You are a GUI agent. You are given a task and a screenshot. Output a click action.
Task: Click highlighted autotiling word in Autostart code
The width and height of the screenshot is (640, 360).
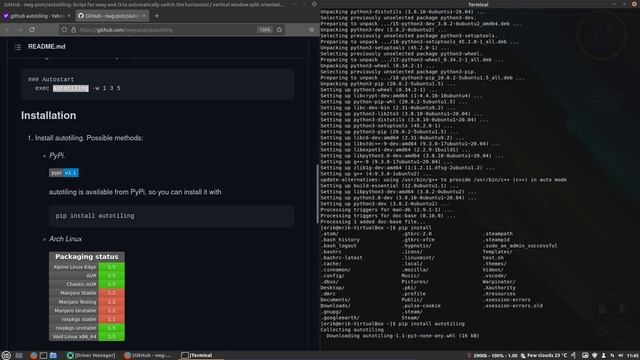tap(70, 88)
